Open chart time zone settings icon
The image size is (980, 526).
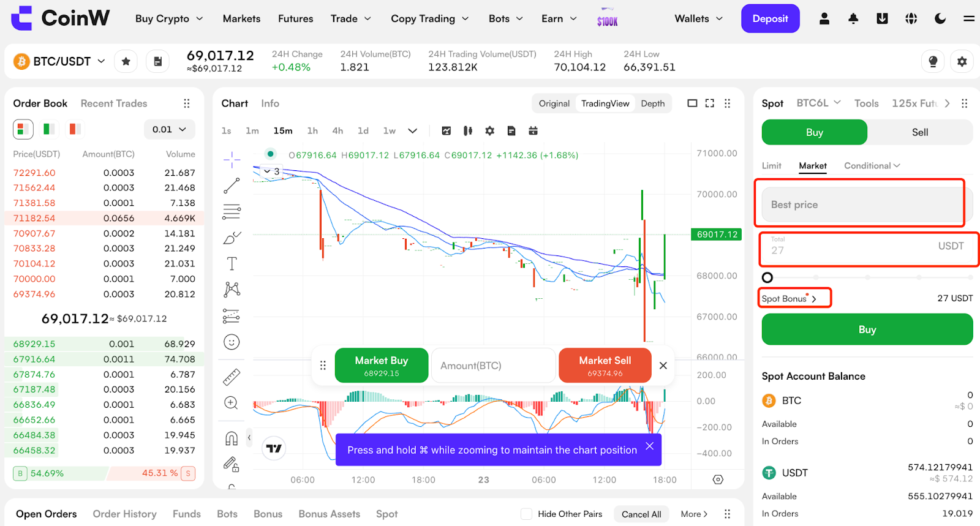(x=718, y=479)
